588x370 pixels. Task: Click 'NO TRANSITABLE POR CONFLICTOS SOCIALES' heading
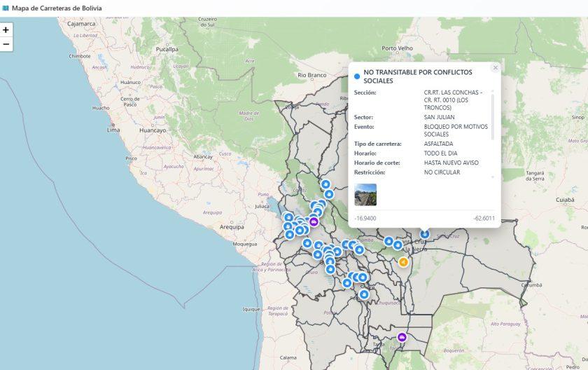[418, 76]
